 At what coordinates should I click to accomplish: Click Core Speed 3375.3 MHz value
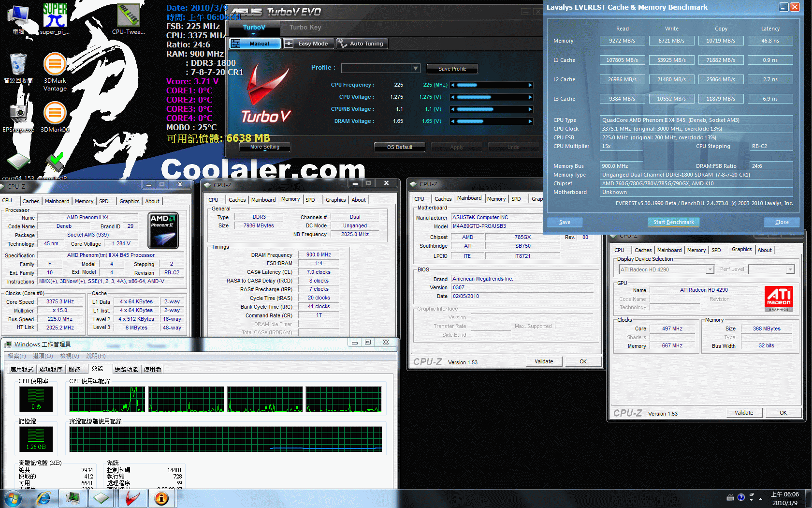pos(60,301)
